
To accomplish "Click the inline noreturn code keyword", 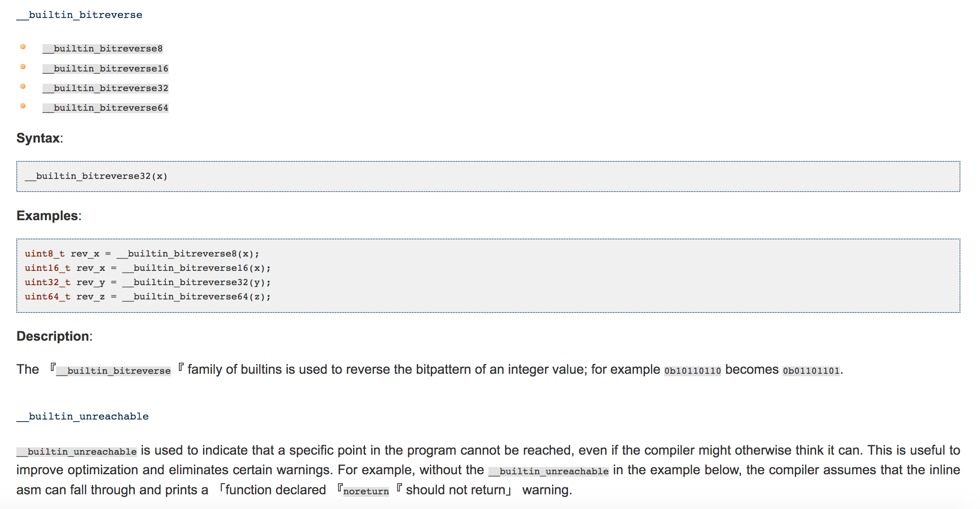I will [366, 491].
